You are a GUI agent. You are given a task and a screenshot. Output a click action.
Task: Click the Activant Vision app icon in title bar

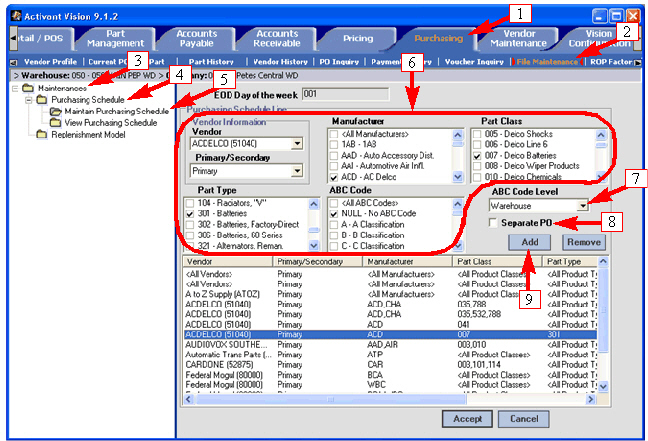(17, 16)
